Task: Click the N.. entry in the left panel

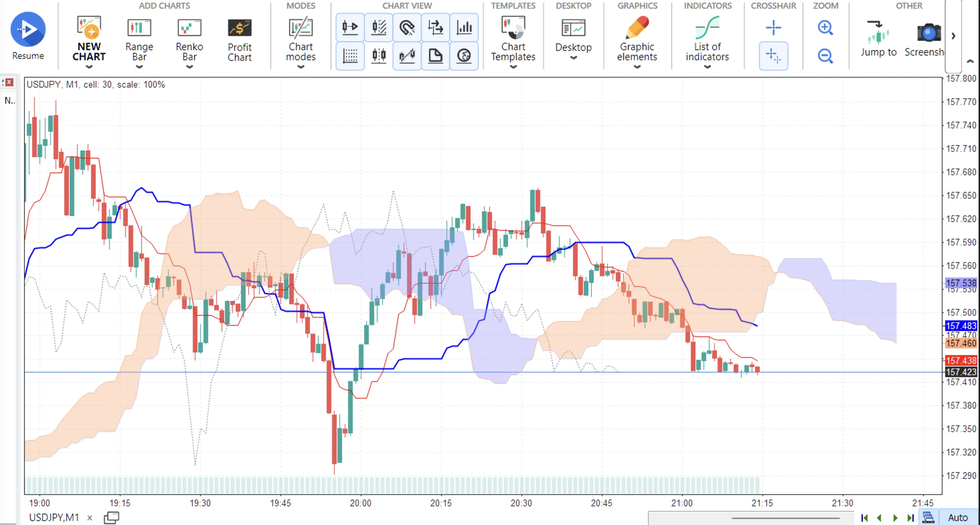Action: (x=9, y=100)
